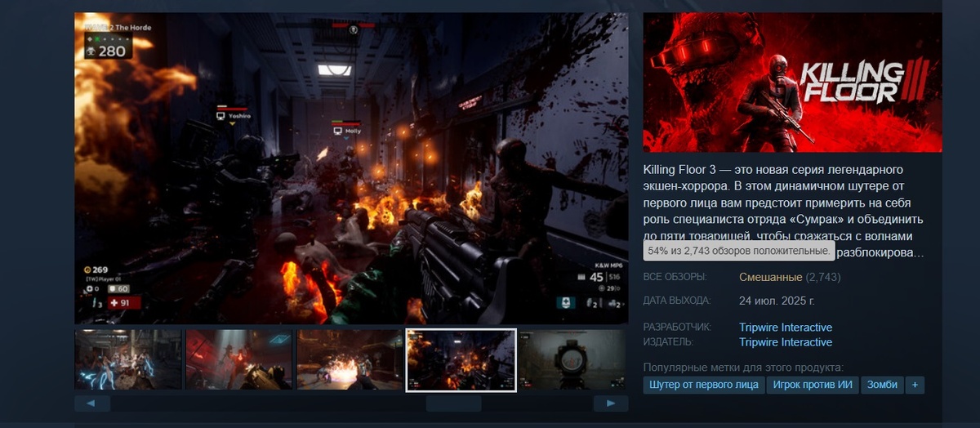Select the Зомби tag
Screen dimensions: 980x428
pos(883,385)
